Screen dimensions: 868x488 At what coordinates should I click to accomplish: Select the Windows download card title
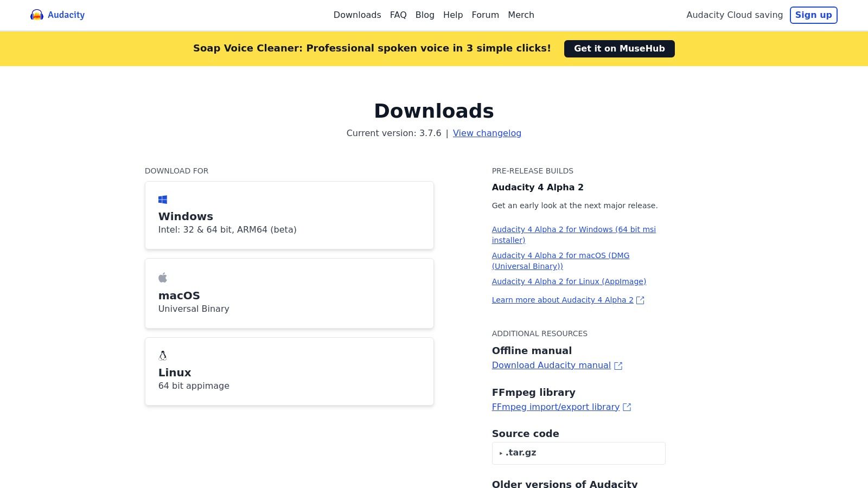(x=186, y=216)
